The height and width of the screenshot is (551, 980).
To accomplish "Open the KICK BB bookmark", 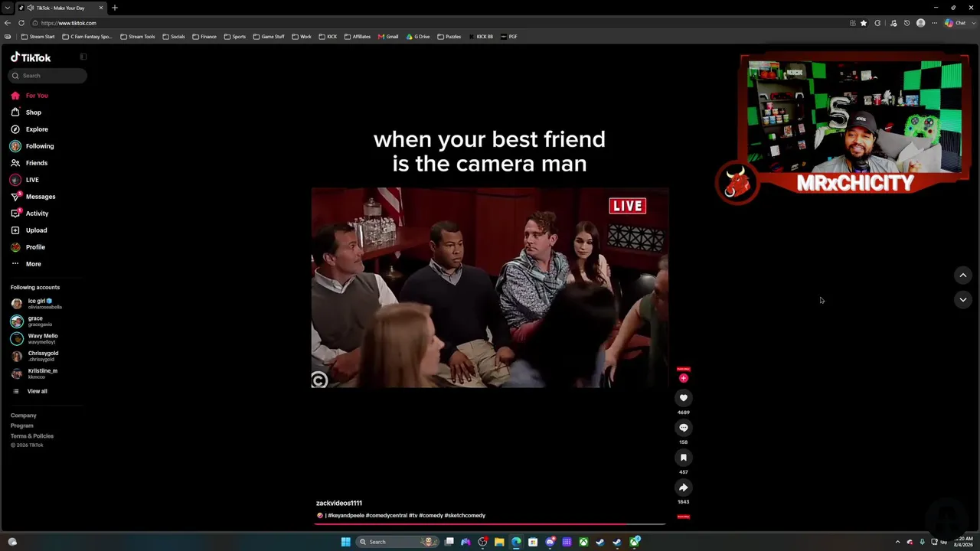I will tap(480, 37).
